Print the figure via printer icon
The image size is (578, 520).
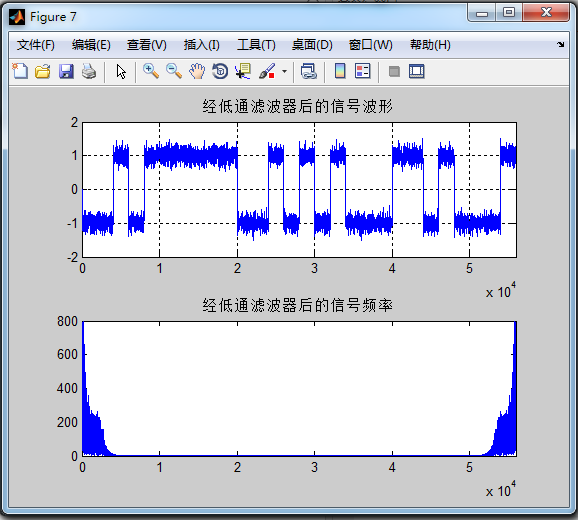point(89,71)
